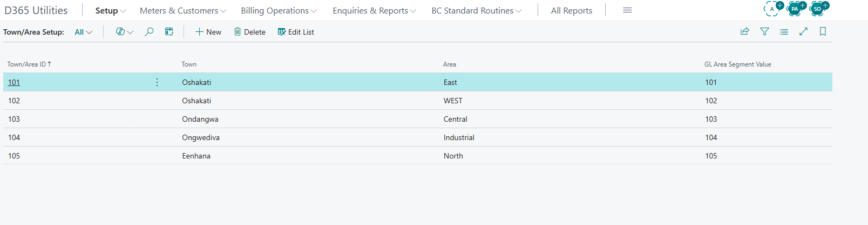Expand the All views dropdown
The height and width of the screenshot is (225, 868).
point(83,32)
